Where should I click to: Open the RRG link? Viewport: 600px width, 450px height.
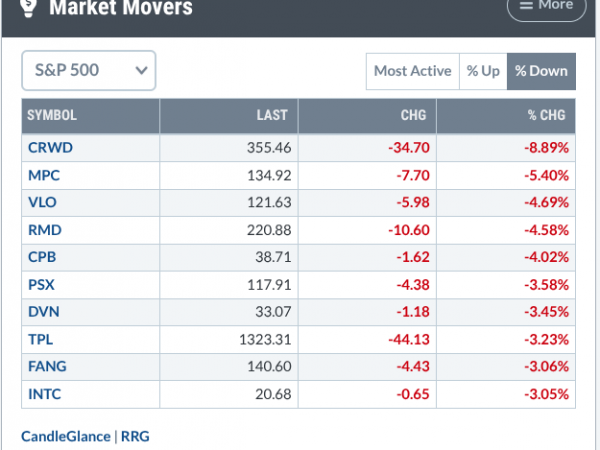pos(135,437)
